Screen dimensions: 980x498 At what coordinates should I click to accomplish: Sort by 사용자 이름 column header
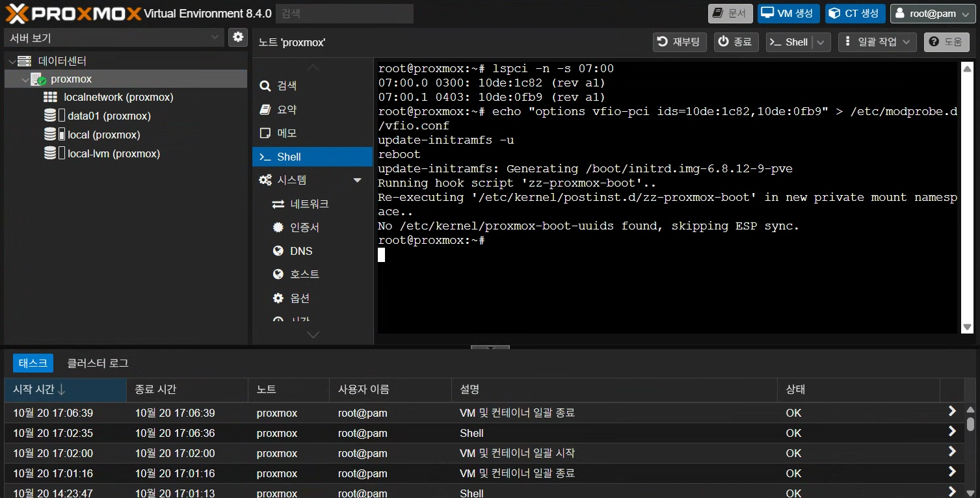[x=390, y=389]
